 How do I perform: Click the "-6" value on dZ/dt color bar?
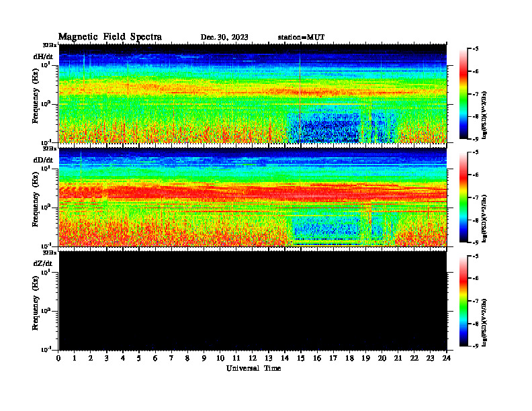click(476, 278)
